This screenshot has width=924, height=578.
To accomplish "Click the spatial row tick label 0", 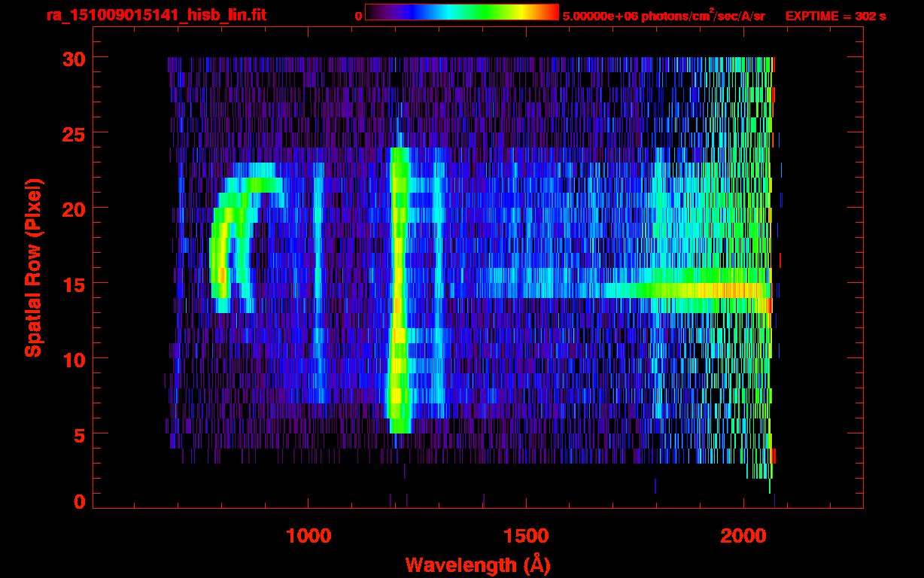I will click(81, 501).
